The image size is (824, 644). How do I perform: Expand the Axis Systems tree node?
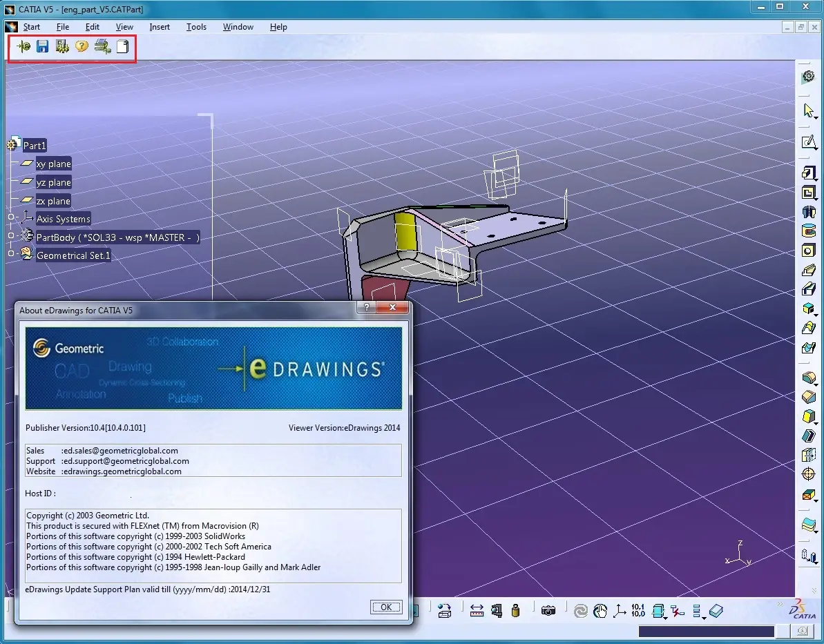pos(11,217)
